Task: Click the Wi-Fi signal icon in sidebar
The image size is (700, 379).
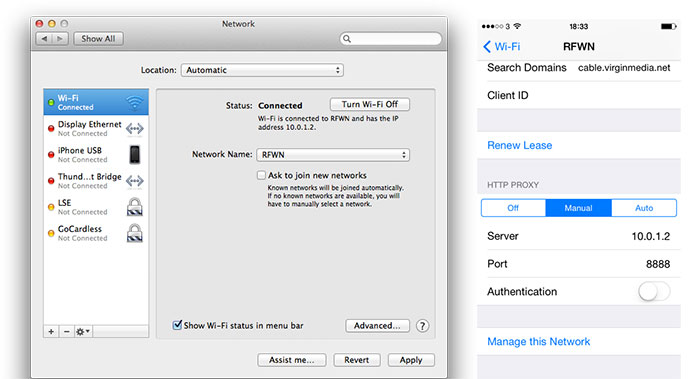Action: 134,102
